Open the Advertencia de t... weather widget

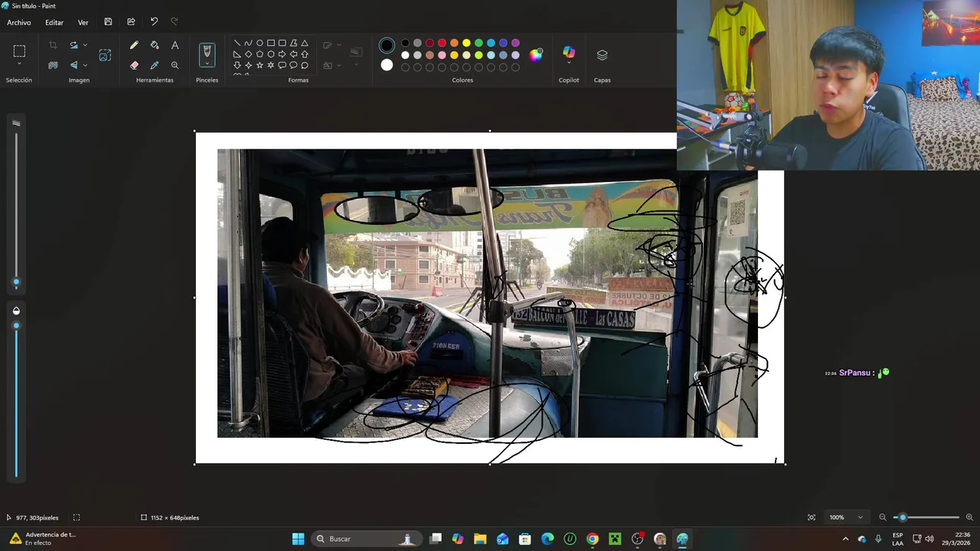tap(43, 539)
